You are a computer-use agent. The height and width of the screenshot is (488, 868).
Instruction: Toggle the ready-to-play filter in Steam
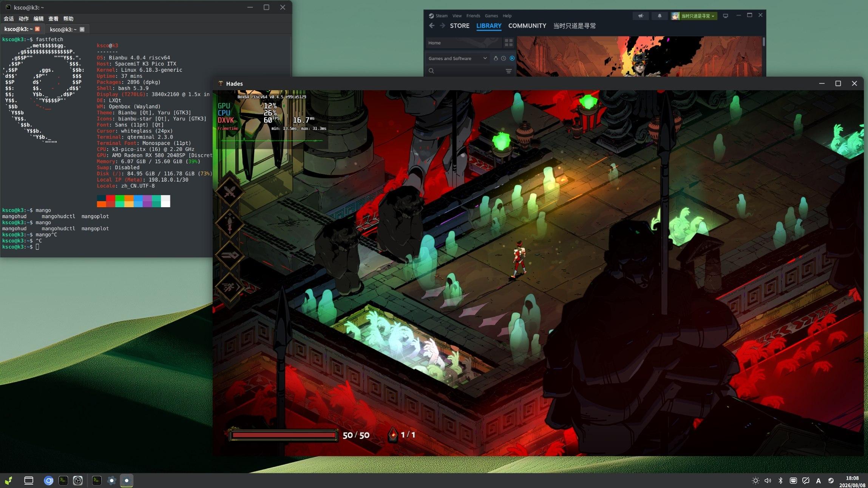512,58
